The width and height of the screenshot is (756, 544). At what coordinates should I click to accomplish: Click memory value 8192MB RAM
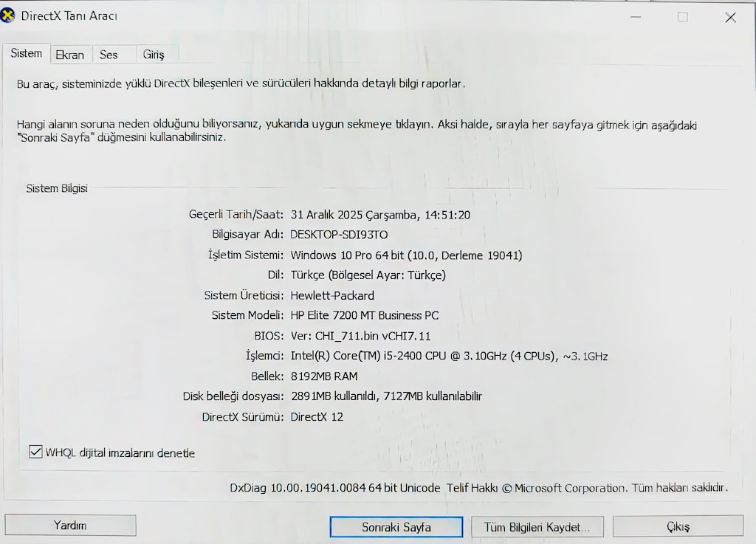point(324,376)
